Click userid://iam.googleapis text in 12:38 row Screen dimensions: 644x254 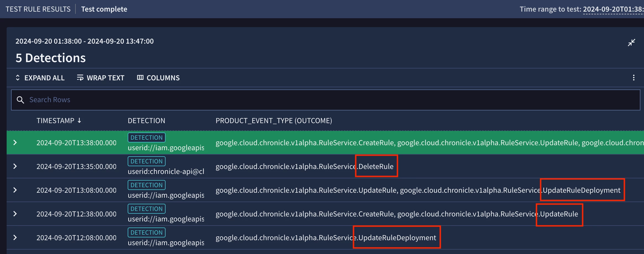click(166, 219)
